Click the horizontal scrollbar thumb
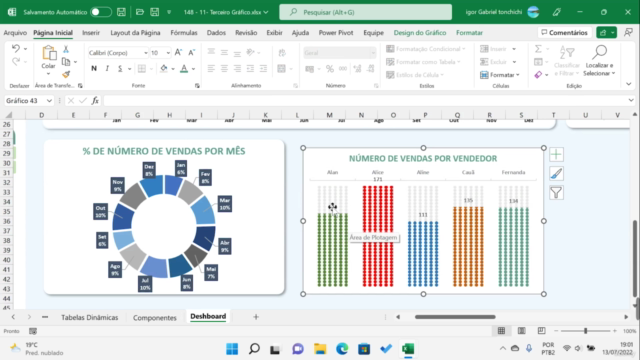 point(455,317)
